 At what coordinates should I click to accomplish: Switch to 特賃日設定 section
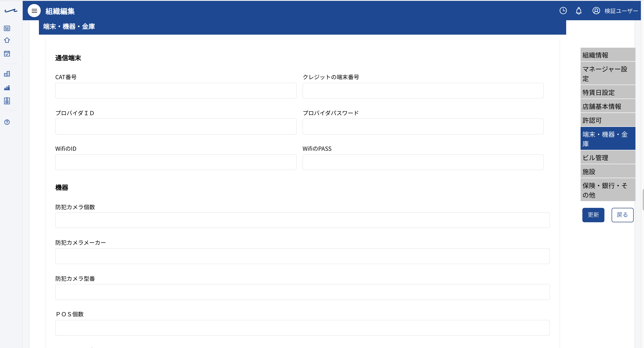click(608, 92)
